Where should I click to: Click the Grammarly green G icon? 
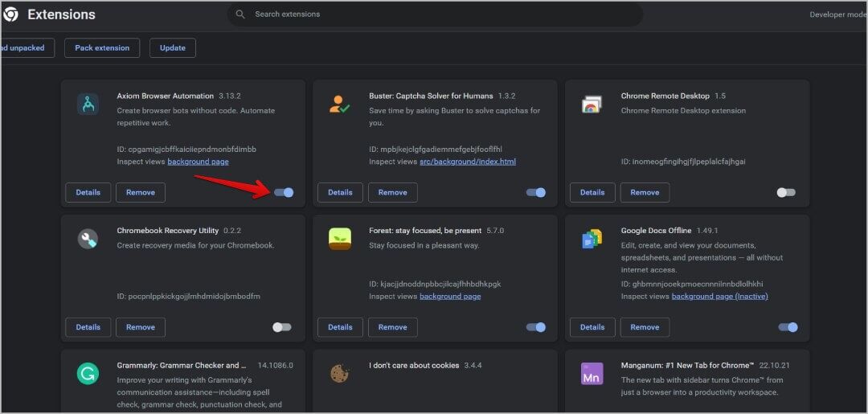[88, 374]
